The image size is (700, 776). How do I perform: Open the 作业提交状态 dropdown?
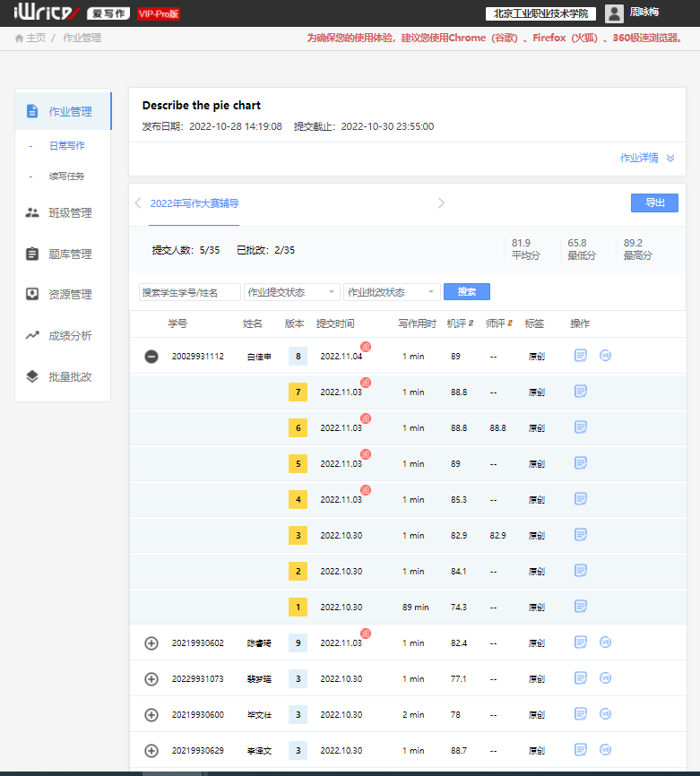[x=292, y=292]
